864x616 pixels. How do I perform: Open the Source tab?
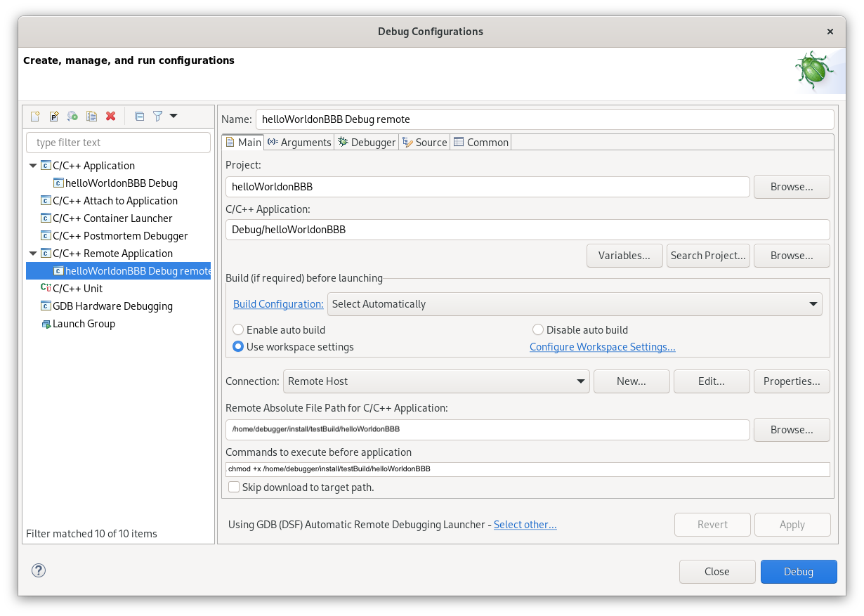click(424, 142)
